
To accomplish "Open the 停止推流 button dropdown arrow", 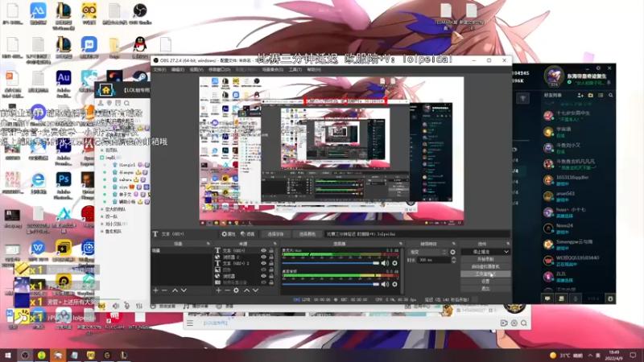I will [x=506, y=252].
